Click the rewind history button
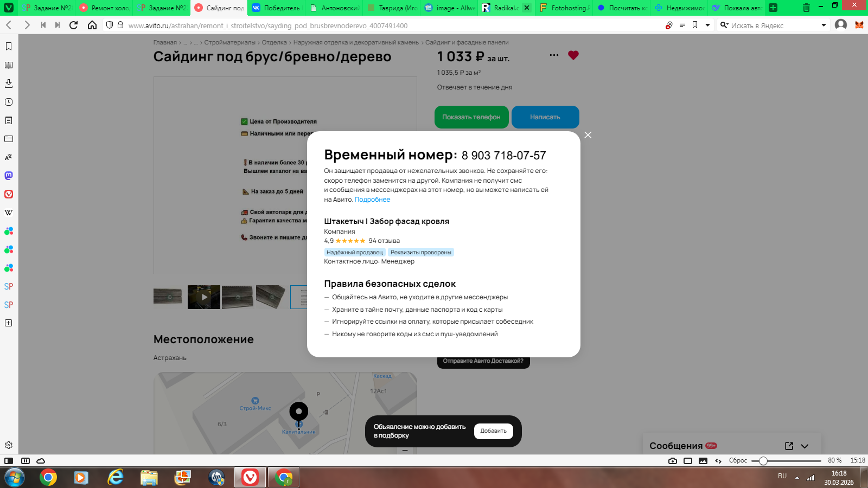 [43, 25]
